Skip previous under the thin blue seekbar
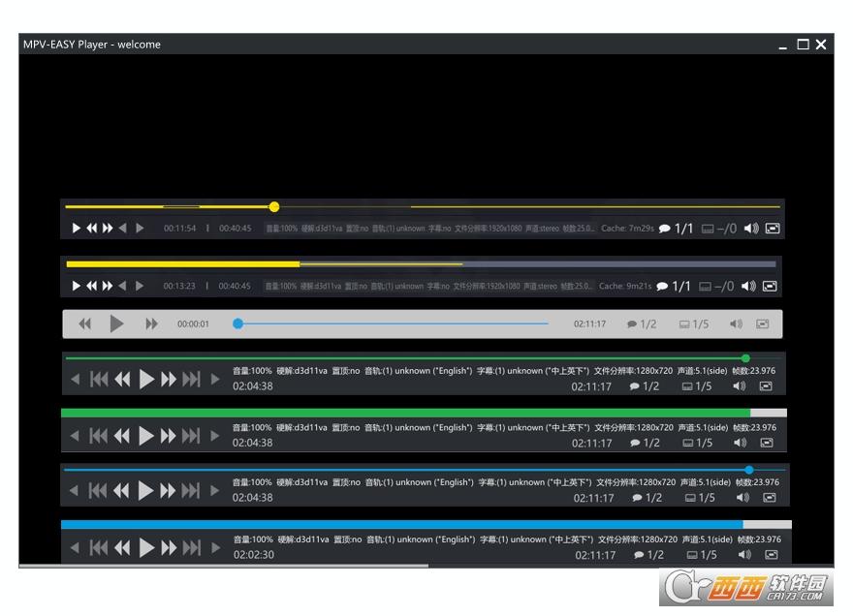Screen dimensions: 853x616 (x=98, y=490)
